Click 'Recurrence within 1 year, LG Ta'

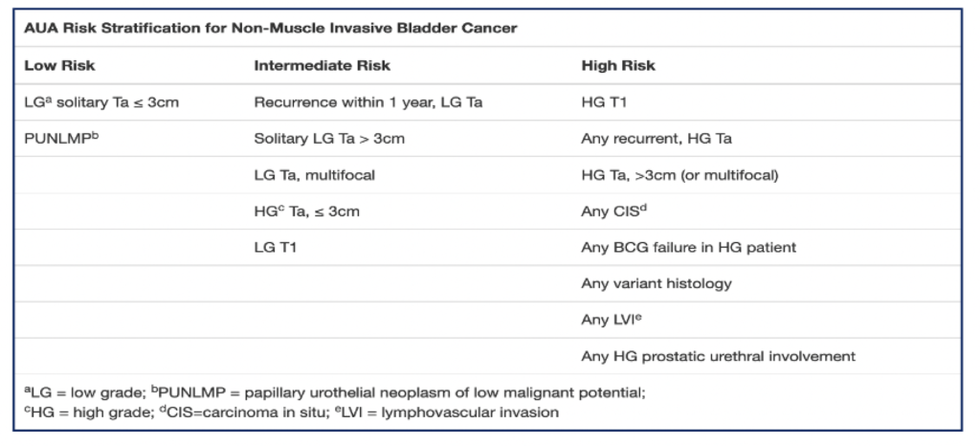coord(368,101)
